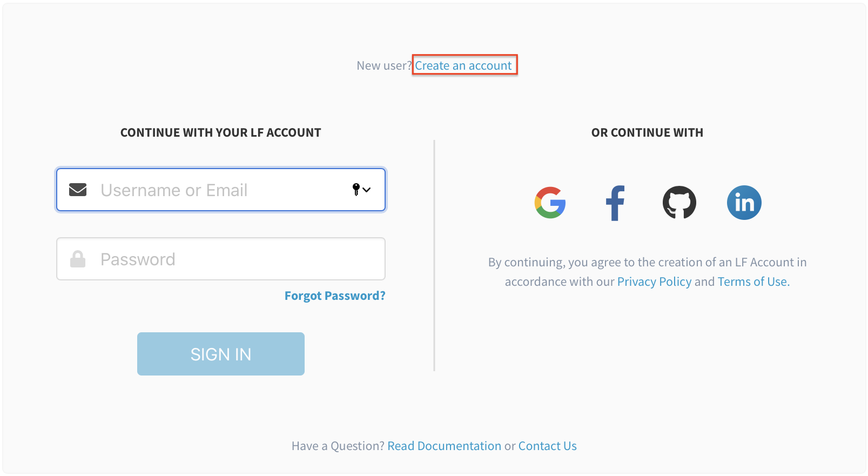Sign in with the Google icon
Screen dimensions: 868x476
point(550,203)
